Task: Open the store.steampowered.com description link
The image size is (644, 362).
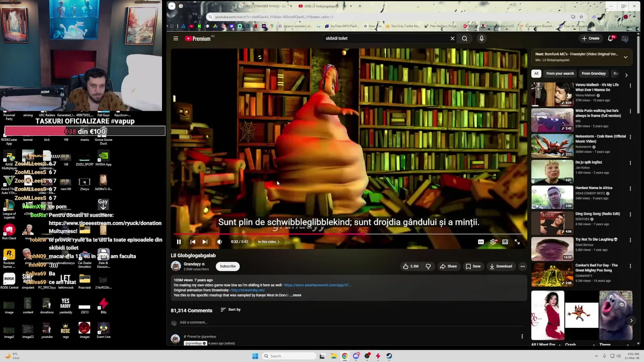Action: pos(317,285)
